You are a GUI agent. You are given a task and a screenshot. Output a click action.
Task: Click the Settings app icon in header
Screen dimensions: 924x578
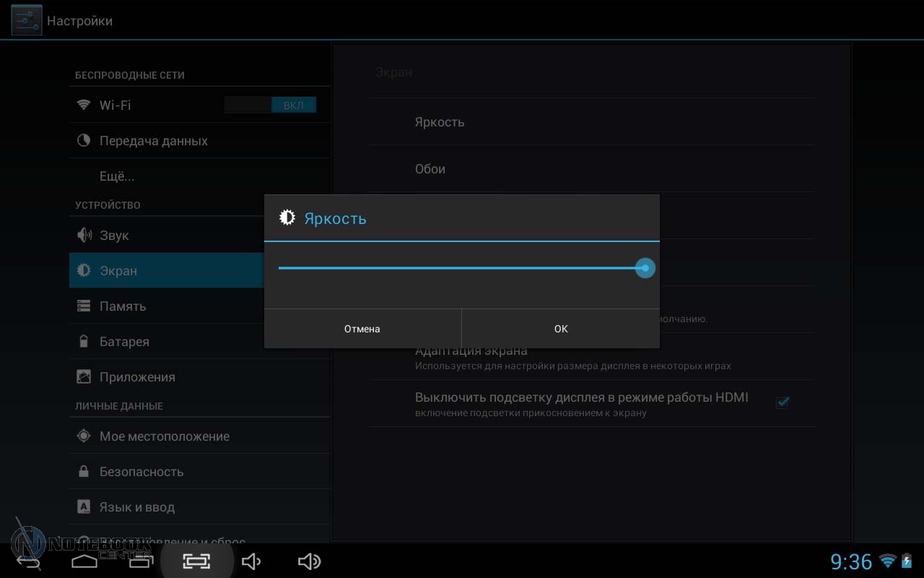(26, 20)
